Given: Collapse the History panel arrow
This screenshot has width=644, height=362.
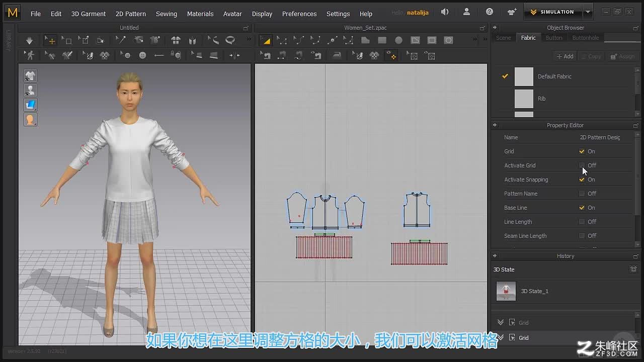Looking at the screenshot, I should (495, 256).
